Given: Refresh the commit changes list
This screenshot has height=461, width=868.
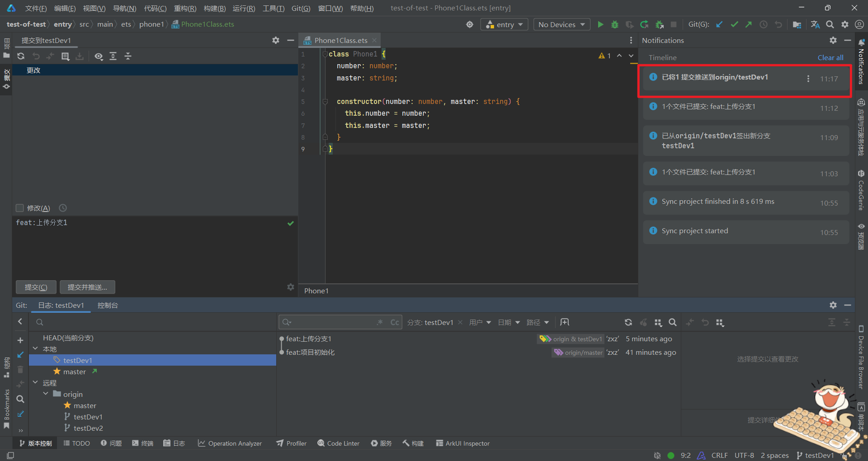Looking at the screenshot, I should 21,56.
